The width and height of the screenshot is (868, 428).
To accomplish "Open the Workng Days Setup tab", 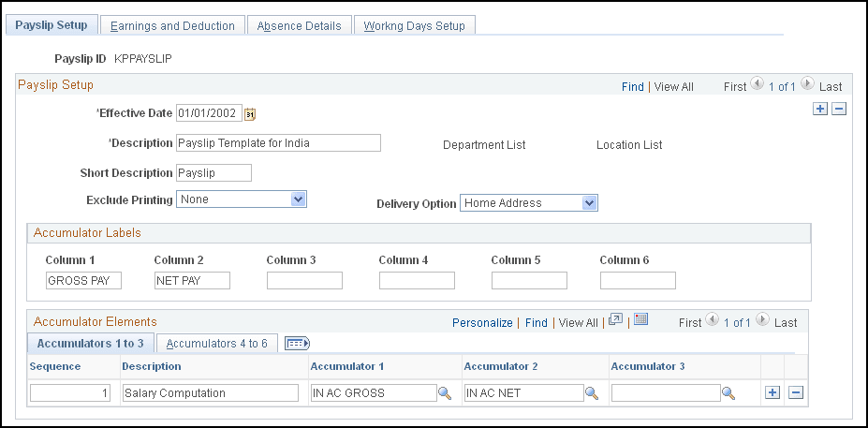I will pos(414,26).
